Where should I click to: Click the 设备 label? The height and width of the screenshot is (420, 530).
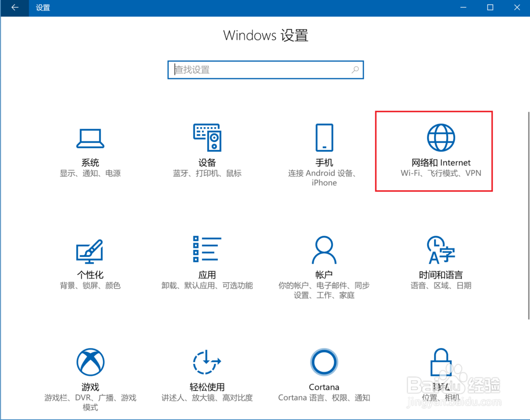(207, 163)
